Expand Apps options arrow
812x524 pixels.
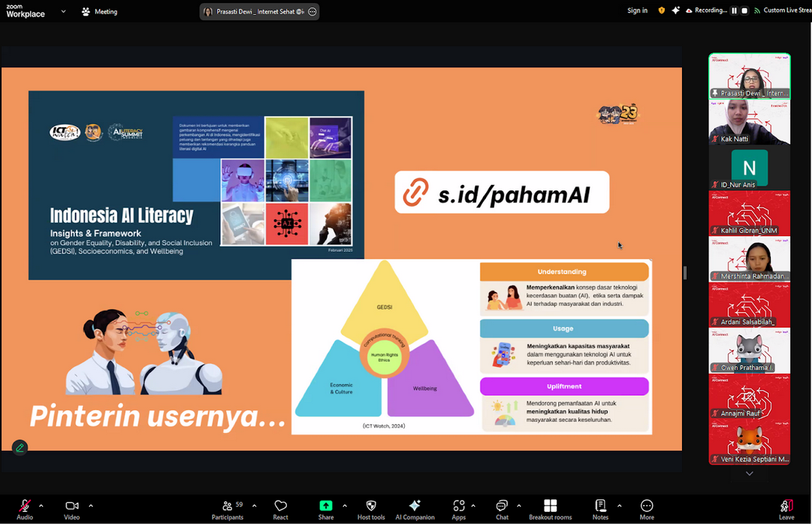(472, 506)
